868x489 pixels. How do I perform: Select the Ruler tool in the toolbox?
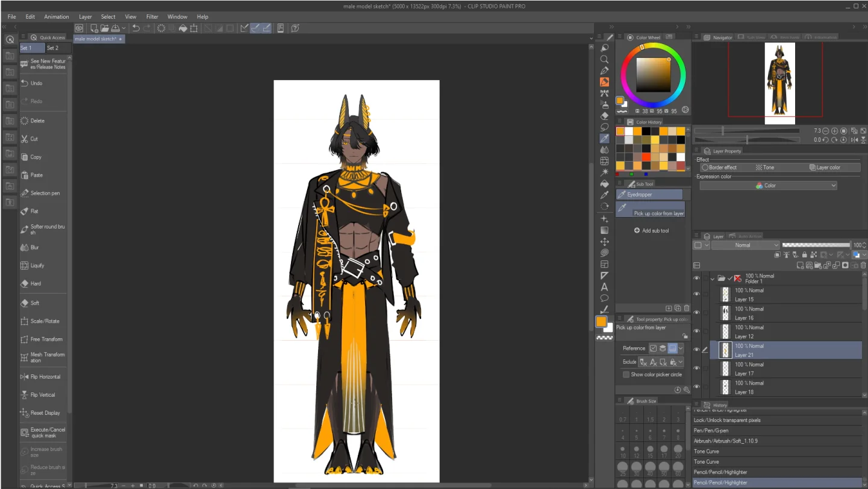604,276
